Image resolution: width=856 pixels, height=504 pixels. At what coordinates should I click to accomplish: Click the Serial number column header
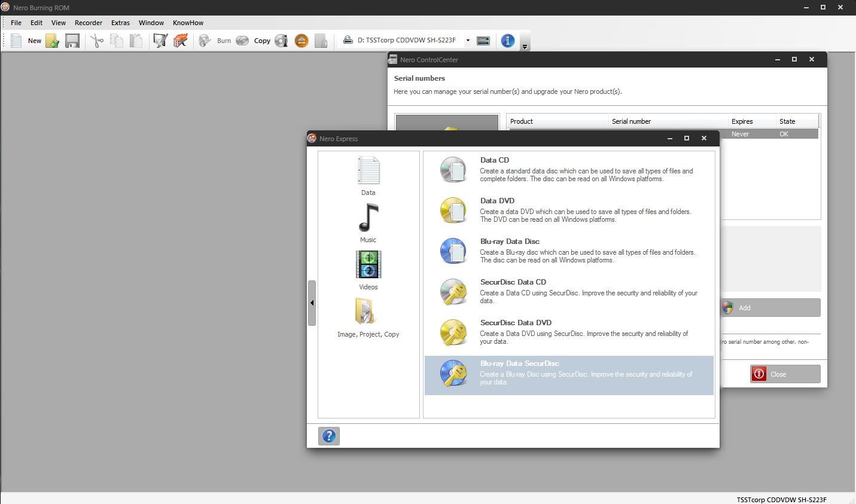tap(668, 121)
